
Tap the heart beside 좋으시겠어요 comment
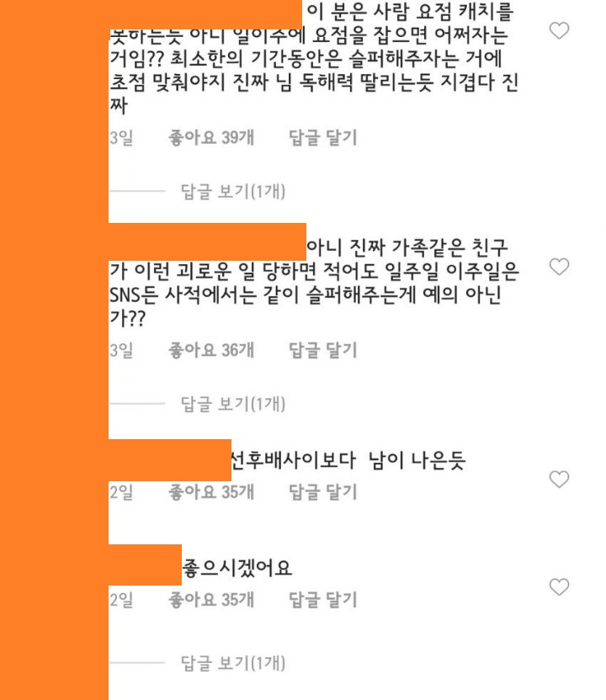coord(559,586)
